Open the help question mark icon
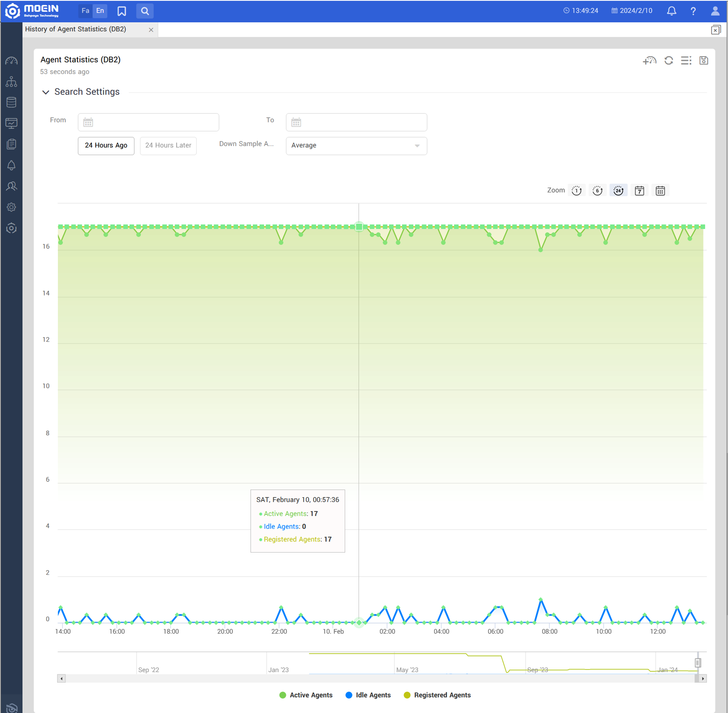Viewport: 728px width, 713px height. (693, 11)
